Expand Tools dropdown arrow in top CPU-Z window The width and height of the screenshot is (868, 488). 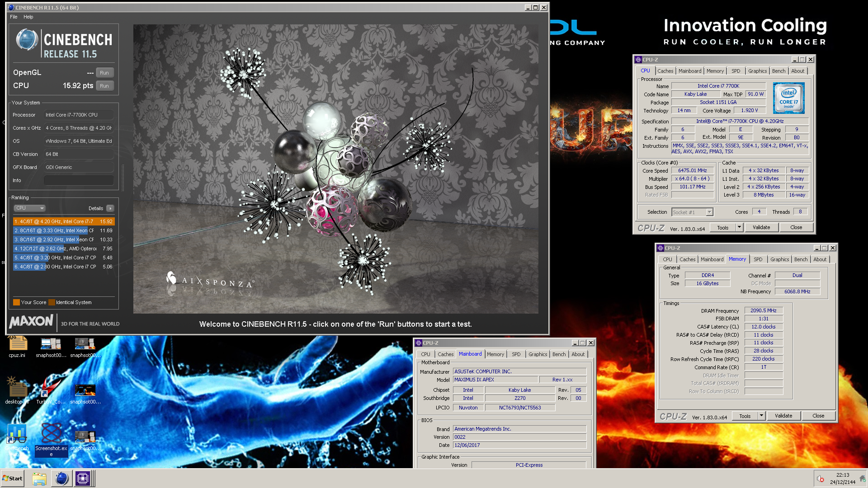(x=739, y=228)
